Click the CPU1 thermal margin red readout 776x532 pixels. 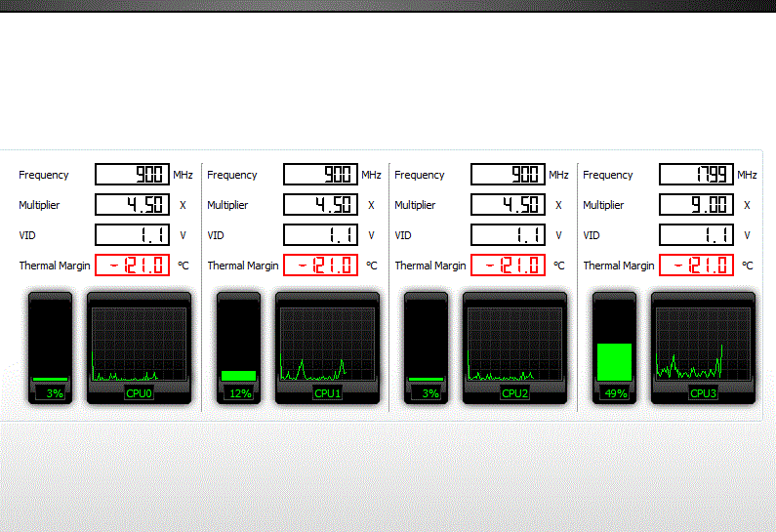click(x=320, y=265)
